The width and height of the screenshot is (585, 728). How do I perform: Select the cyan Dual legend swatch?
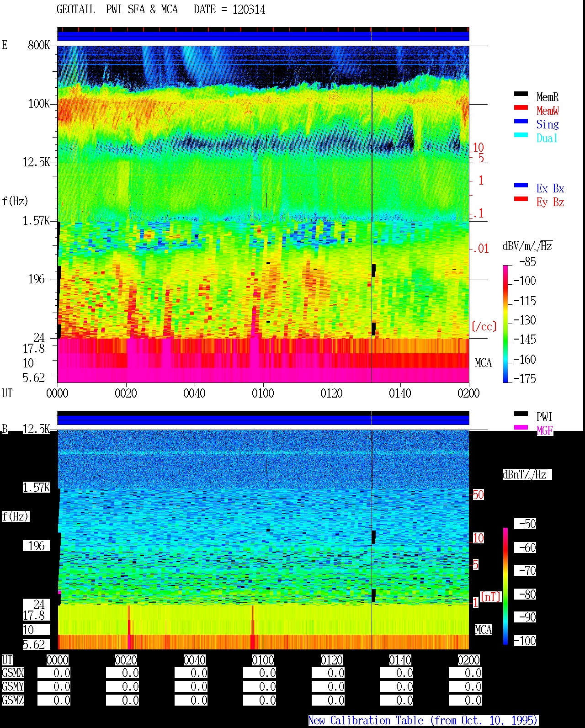coord(521,135)
